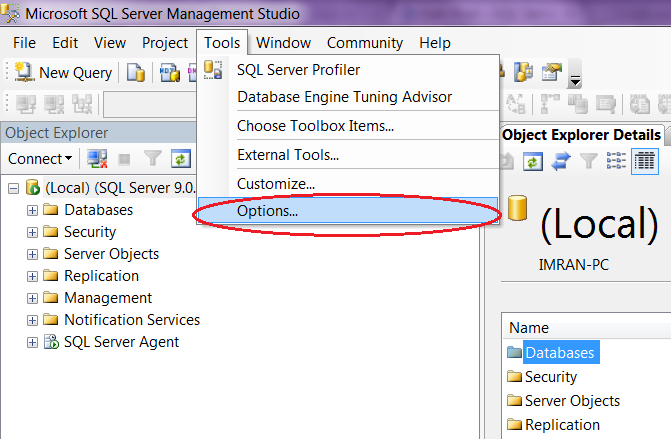Click the Synchronize arrows icon in details toolbar
Screen dimensions: 671x439
coord(561,160)
